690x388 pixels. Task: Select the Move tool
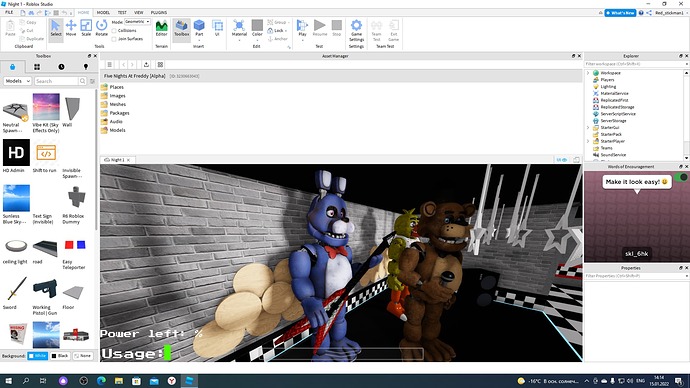pyautogui.click(x=71, y=28)
